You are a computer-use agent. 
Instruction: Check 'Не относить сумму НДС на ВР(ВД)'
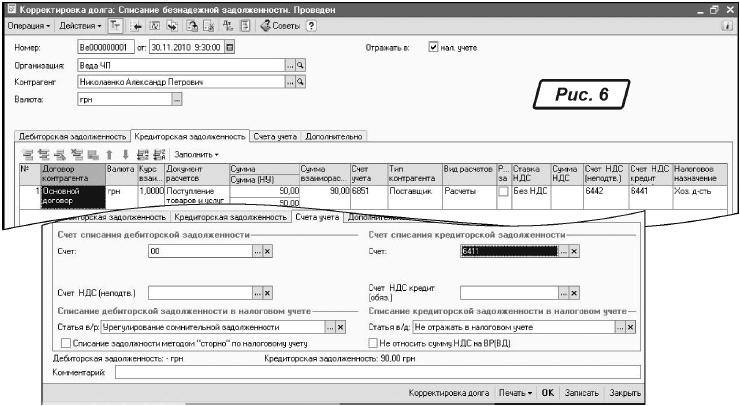click(x=373, y=342)
